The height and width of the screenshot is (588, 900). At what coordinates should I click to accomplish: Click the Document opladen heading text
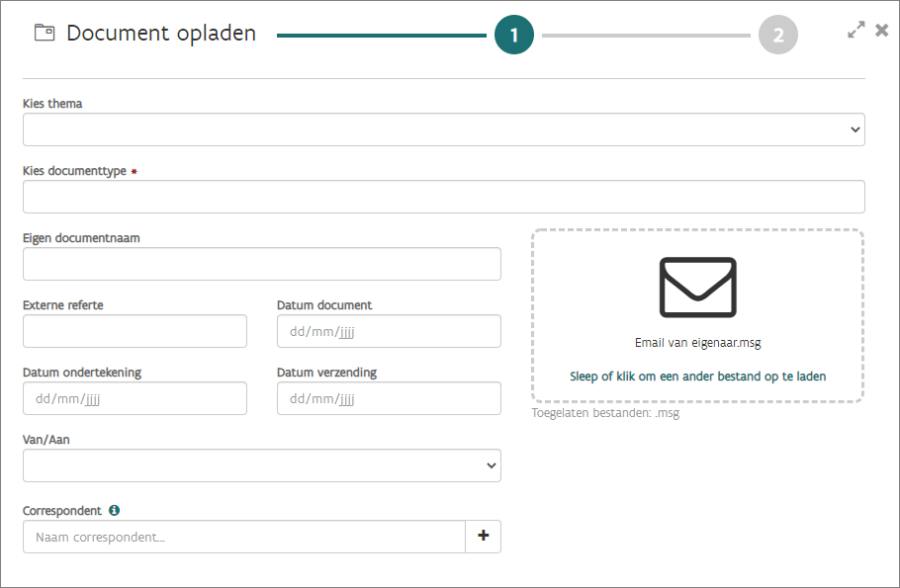click(161, 34)
